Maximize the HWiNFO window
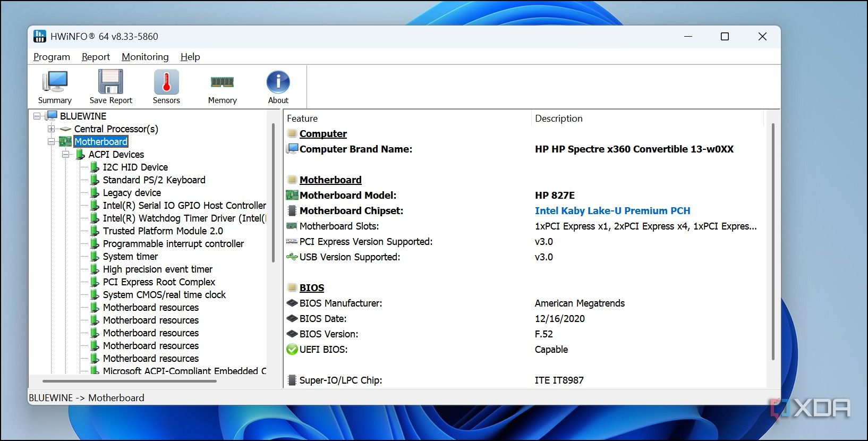 coord(725,37)
